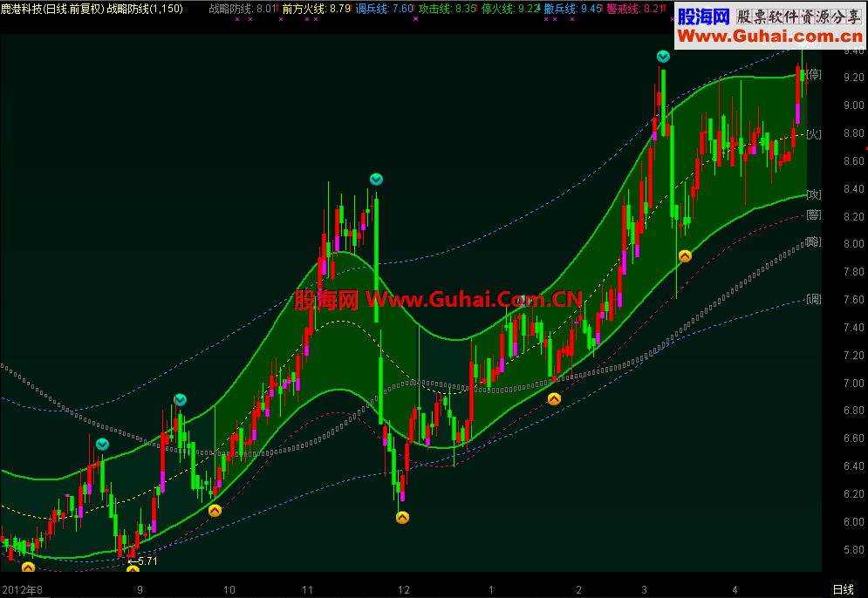This screenshot has height=598, width=868.
Task: Select the 战略防线: 8.01 legend value
Action: [243, 9]
